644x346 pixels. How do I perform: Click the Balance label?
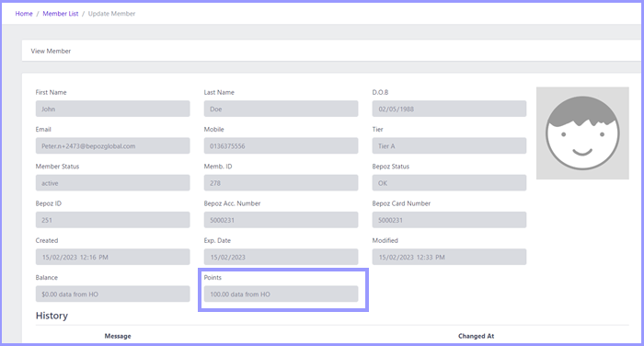(46, 277)
